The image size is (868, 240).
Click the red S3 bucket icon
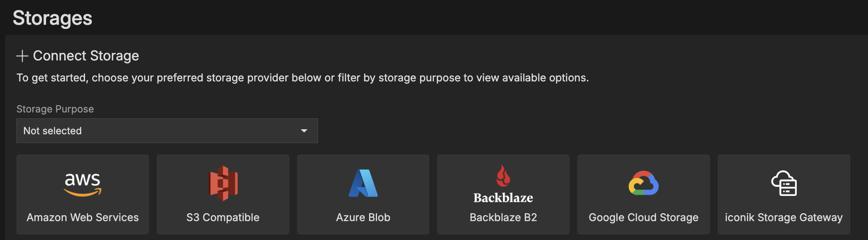223,183
